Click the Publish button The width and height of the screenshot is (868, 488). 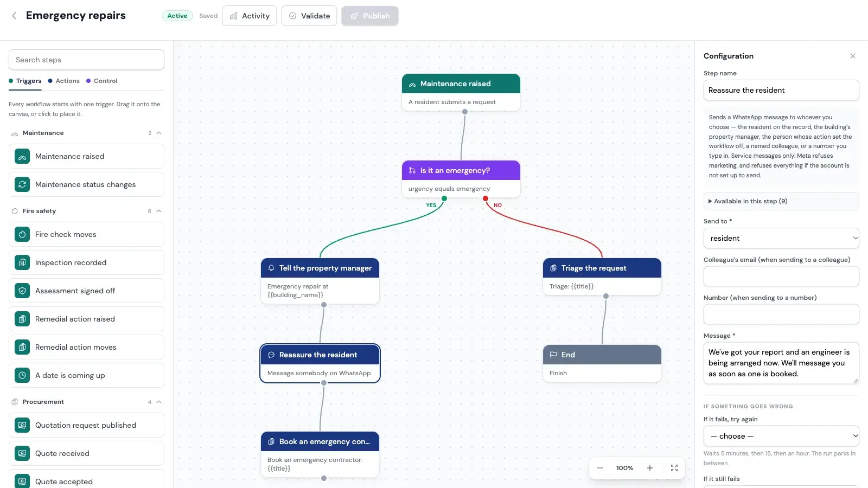coord(370,16)
